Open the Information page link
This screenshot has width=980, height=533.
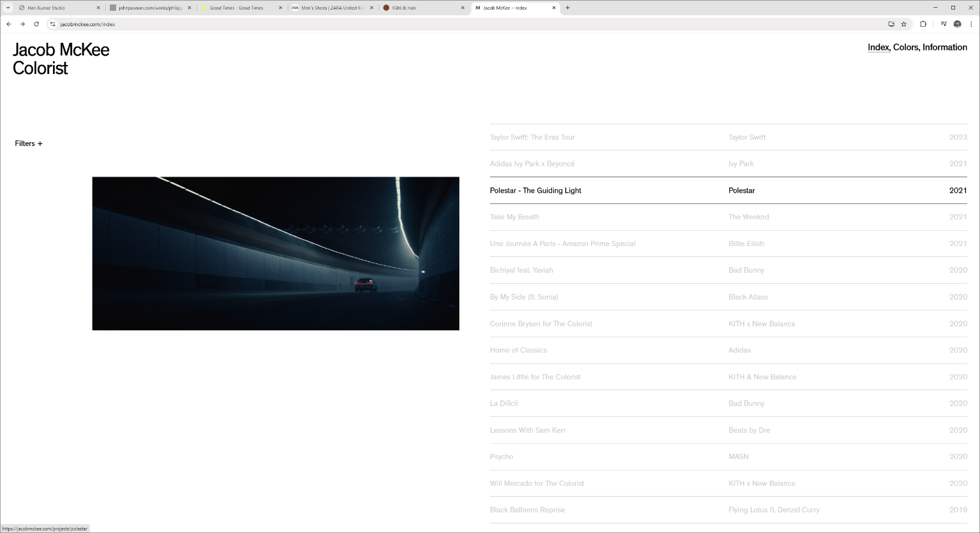pyautogui.click(x=945, y=47)
